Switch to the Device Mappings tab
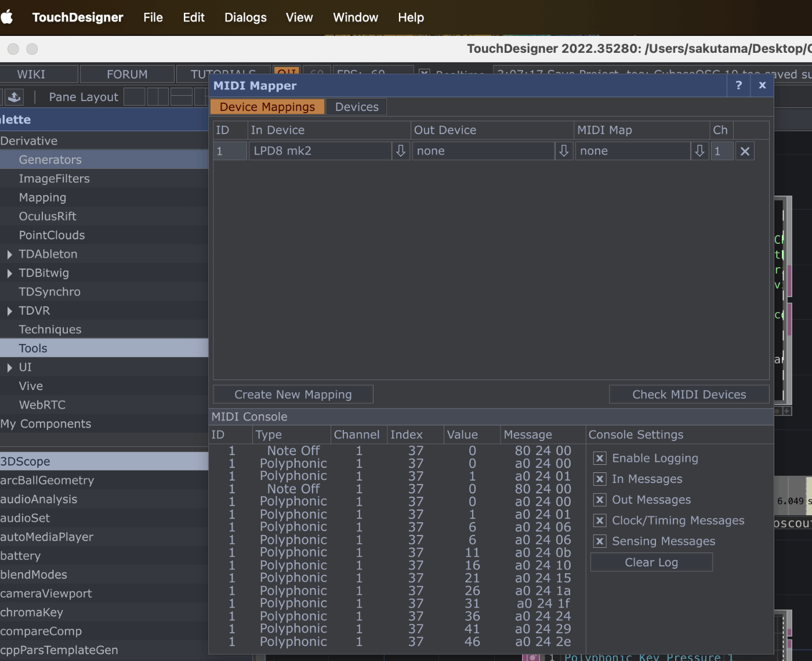The width and height of the screenshot is (812, 661). pyautogui.click(x=267, y=107)
